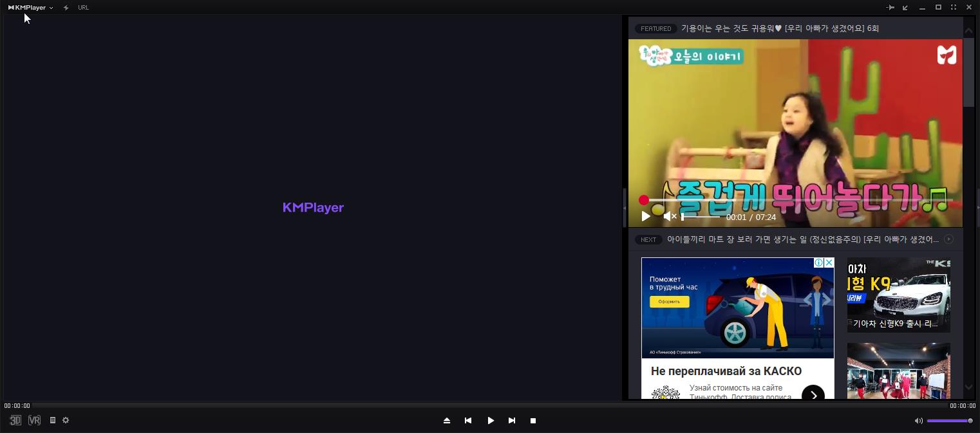Click the yellow Оформить button in the ad
Image resolution: width=980 pixels, height=433 pixels.
coord(669,302)
